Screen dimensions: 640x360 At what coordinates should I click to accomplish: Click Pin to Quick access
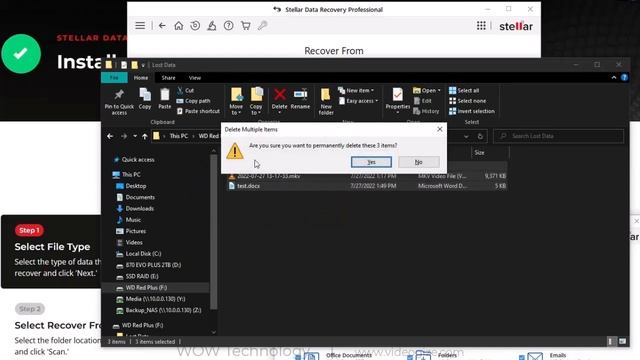point(119,102)
